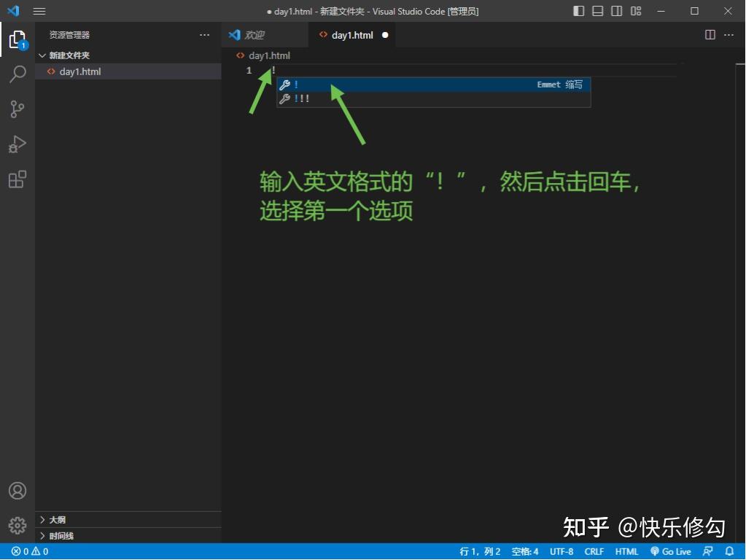The width and height of the screenshot is (746, 560).
Task: Select the day1.html editor tab
Action: (352, 35)
